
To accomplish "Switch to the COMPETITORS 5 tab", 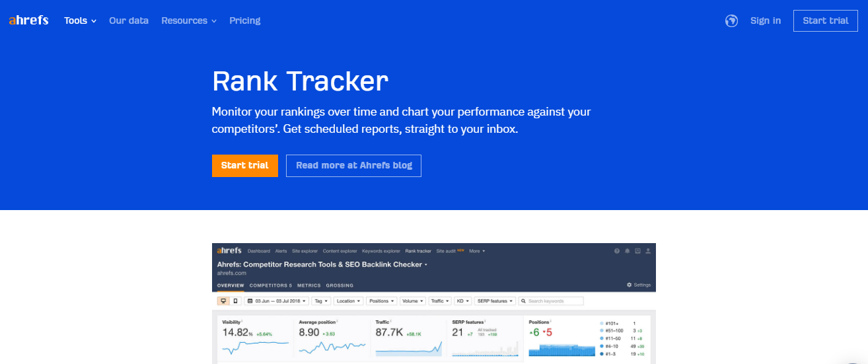I will 271,285.
